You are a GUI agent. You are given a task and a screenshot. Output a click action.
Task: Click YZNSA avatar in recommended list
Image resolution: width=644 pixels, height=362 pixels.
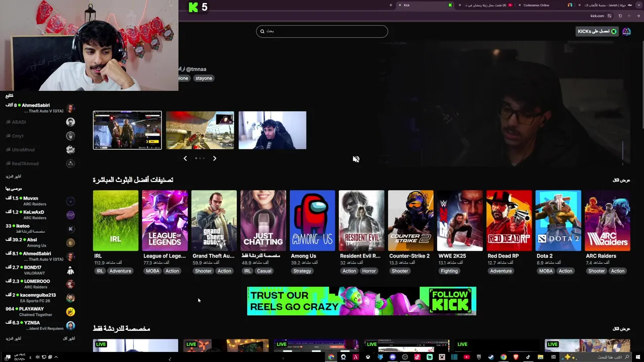pos(70,325)
